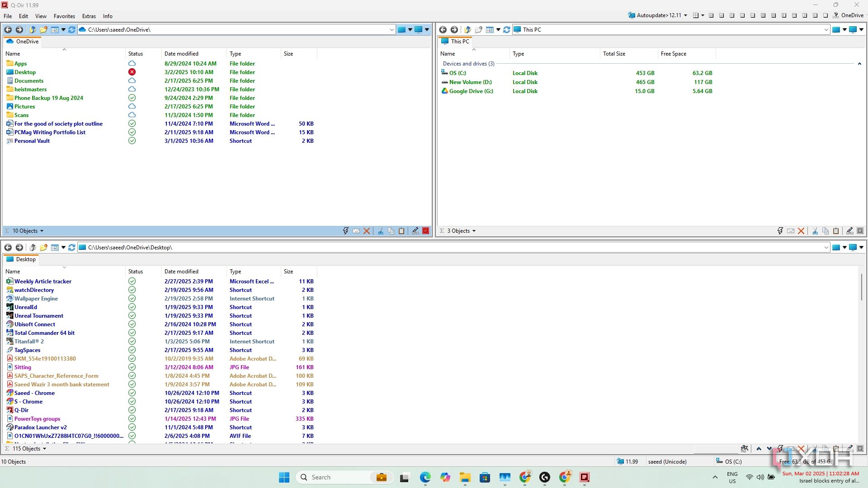Refresh the This PC pane
868x488 pixels.
pos(506,30)
